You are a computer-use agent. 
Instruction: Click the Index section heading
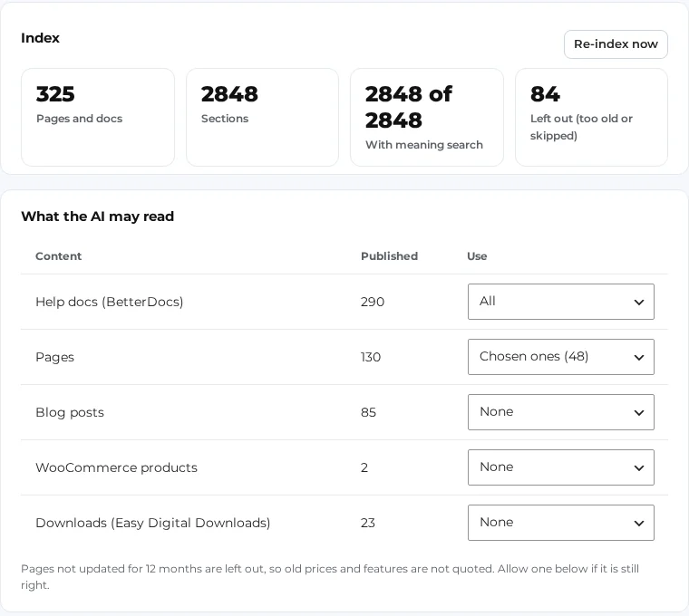coord(40,38)
